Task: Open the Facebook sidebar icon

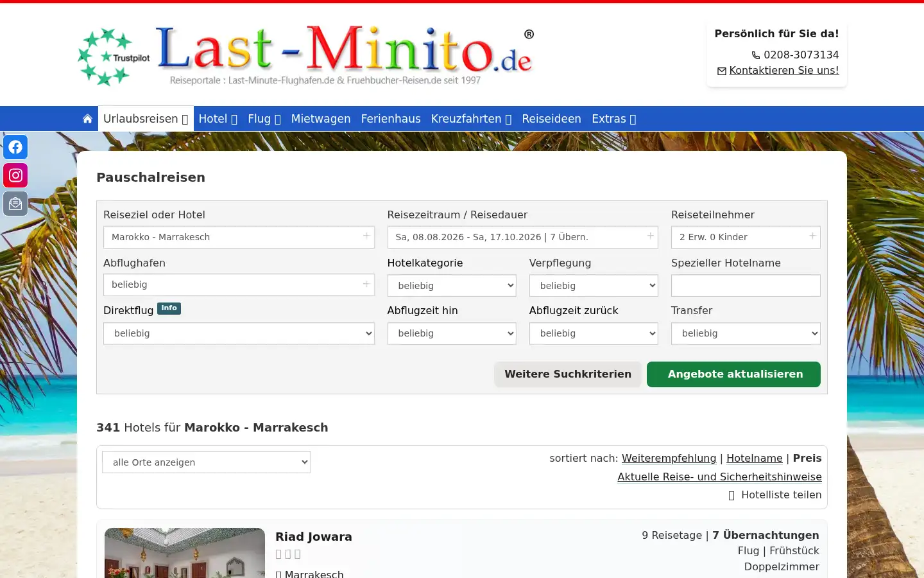Action: 15,147
